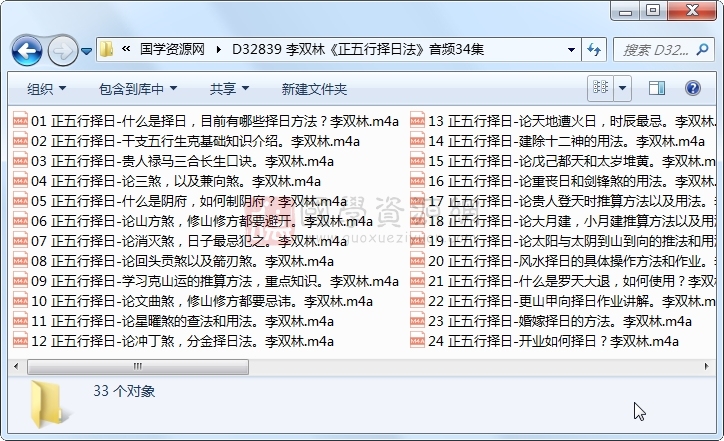Select file 09 学习克山运的推算方法

pyautogui.click(x=206, y=281)
